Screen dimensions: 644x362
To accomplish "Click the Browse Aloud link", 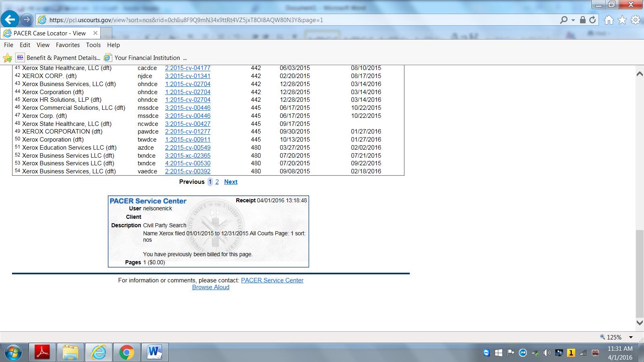I will click(x=211, y=287).
